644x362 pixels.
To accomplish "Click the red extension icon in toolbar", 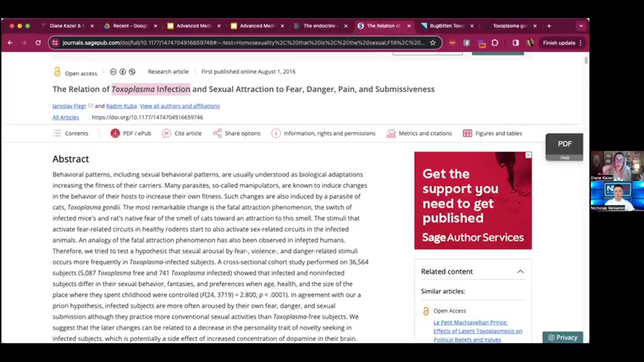I will pos(452,43).
